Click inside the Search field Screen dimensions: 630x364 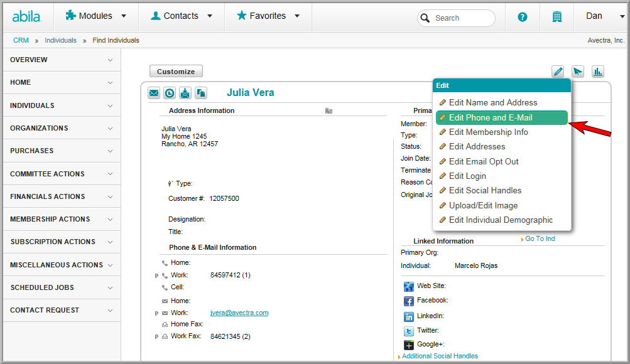coord(457,18)
